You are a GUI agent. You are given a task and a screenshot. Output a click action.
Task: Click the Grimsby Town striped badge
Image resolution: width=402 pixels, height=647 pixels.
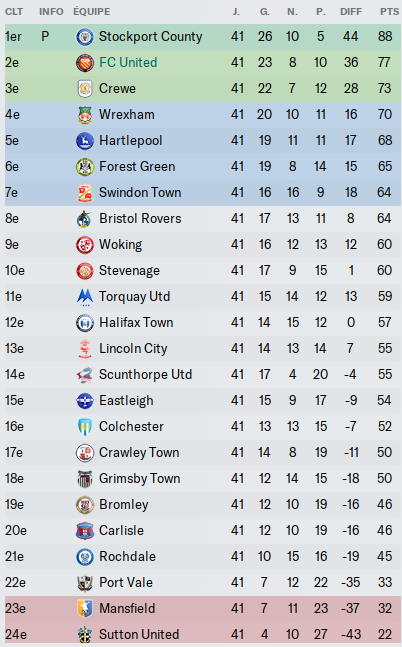point(85,479)
